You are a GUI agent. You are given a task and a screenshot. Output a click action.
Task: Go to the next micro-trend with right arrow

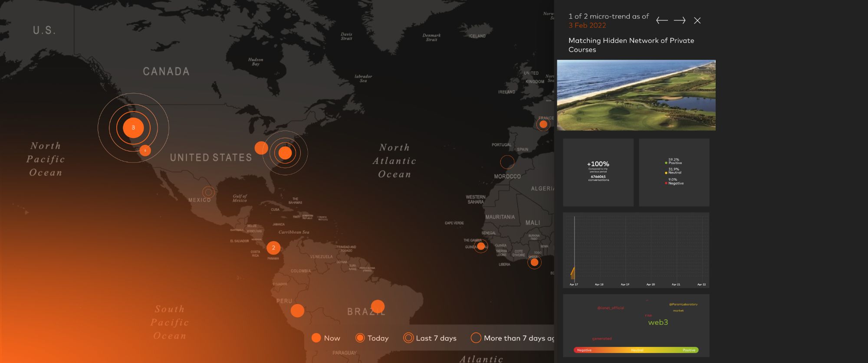[x=680, y=20]
